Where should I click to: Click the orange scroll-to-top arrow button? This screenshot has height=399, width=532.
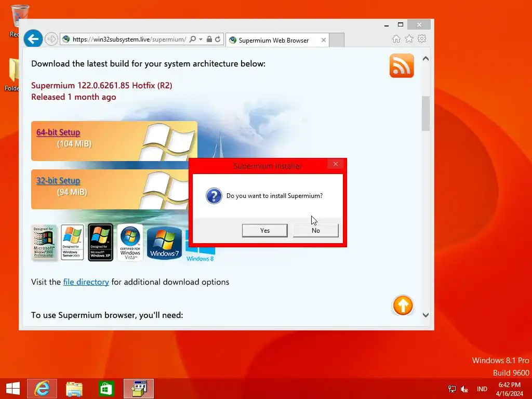click(x=403, y=305)
